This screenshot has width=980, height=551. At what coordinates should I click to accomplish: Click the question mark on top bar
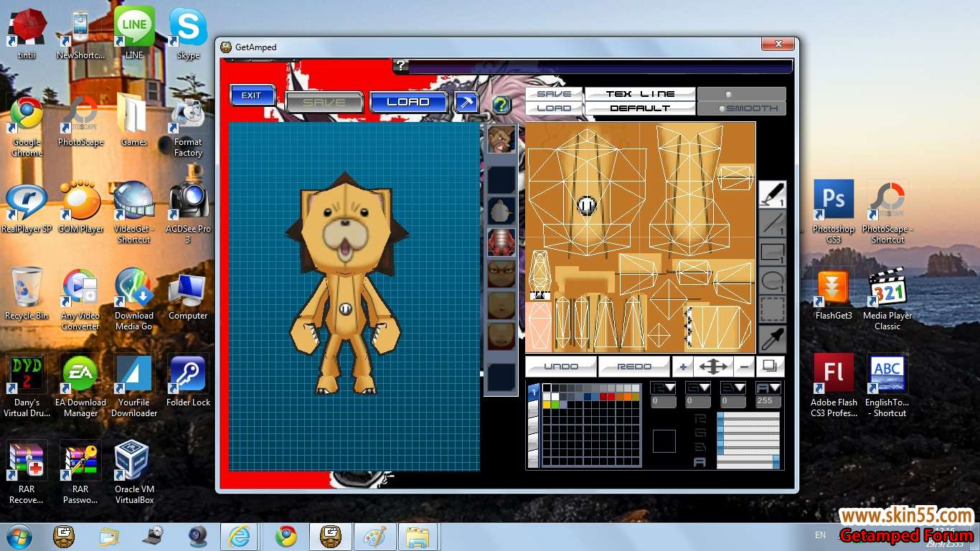pyautogui.click(x=401, y=66)
